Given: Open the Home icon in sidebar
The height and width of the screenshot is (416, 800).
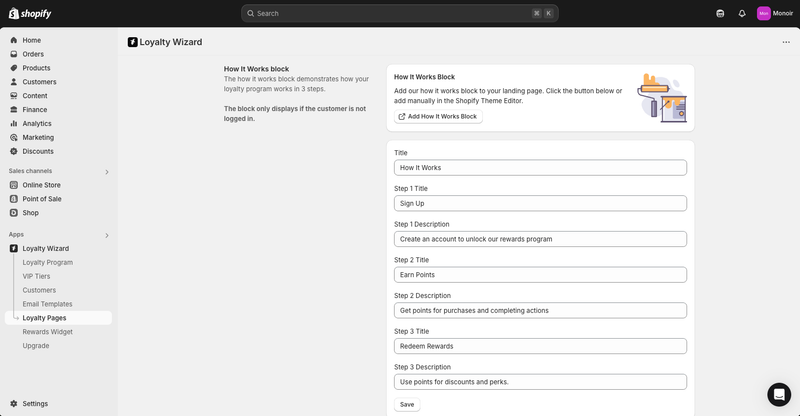Looking at the screenshot, I should pos(14,40).
